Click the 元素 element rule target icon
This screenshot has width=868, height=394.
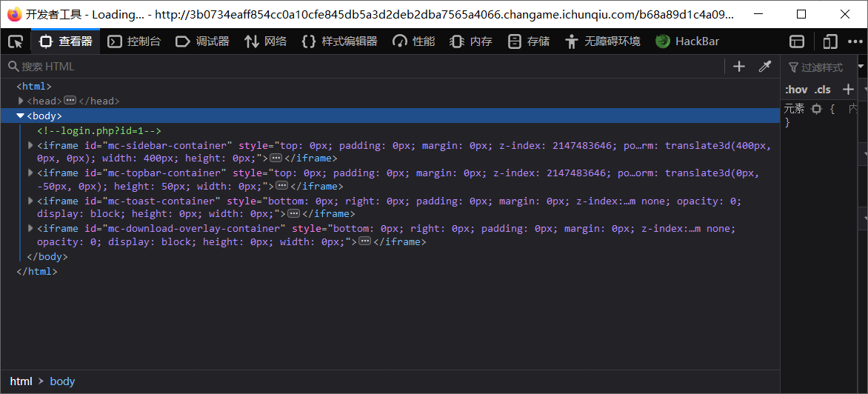(816, 109)
